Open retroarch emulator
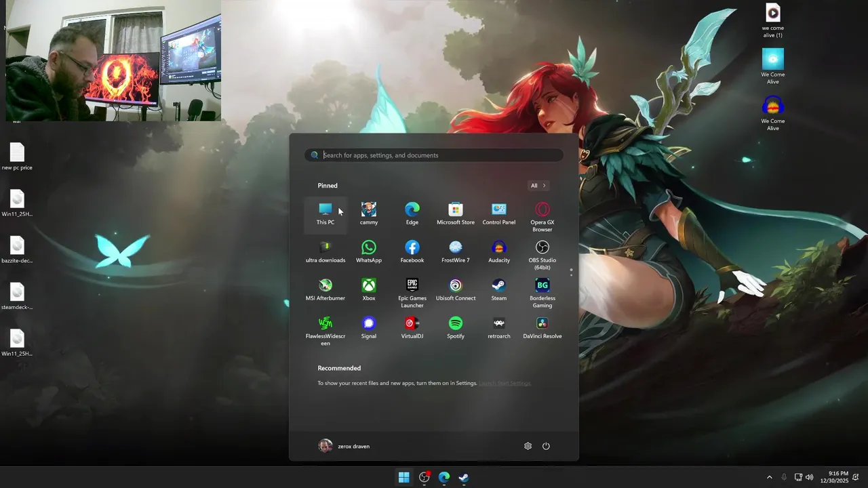The image size is (868, 488). pyautogui.click(x=499, y=328)
